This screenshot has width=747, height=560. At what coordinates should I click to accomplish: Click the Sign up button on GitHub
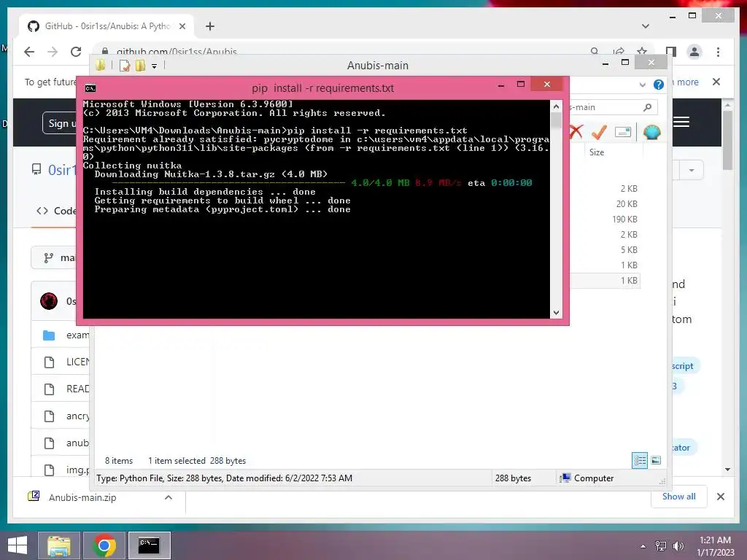point(60,123)
